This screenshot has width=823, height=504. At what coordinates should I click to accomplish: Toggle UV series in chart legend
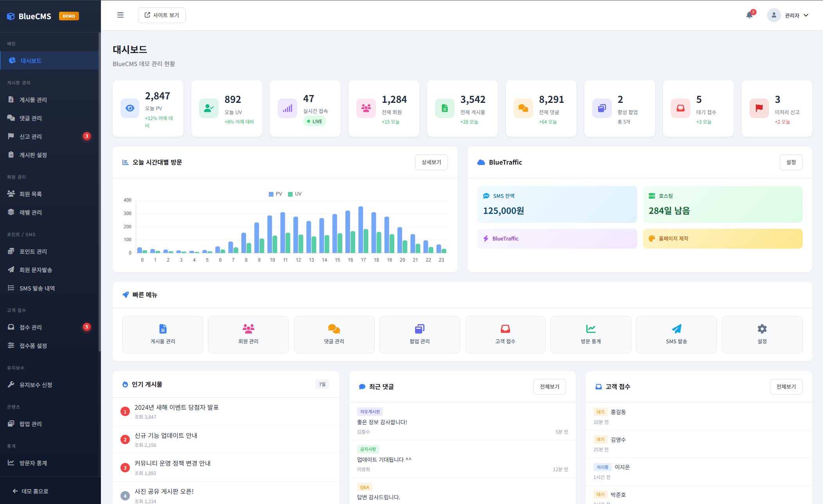click(295, 194)
